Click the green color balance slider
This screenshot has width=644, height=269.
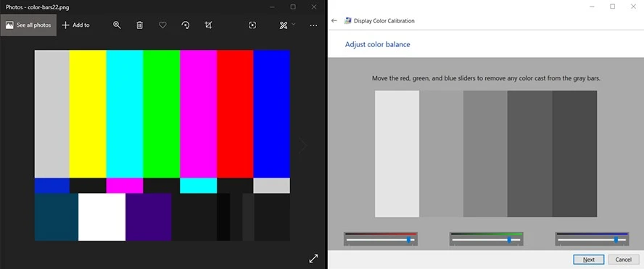tap(487, 239)
